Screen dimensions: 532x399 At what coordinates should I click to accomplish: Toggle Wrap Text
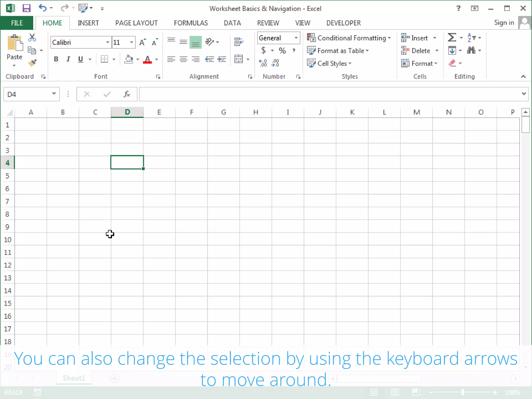238,42
